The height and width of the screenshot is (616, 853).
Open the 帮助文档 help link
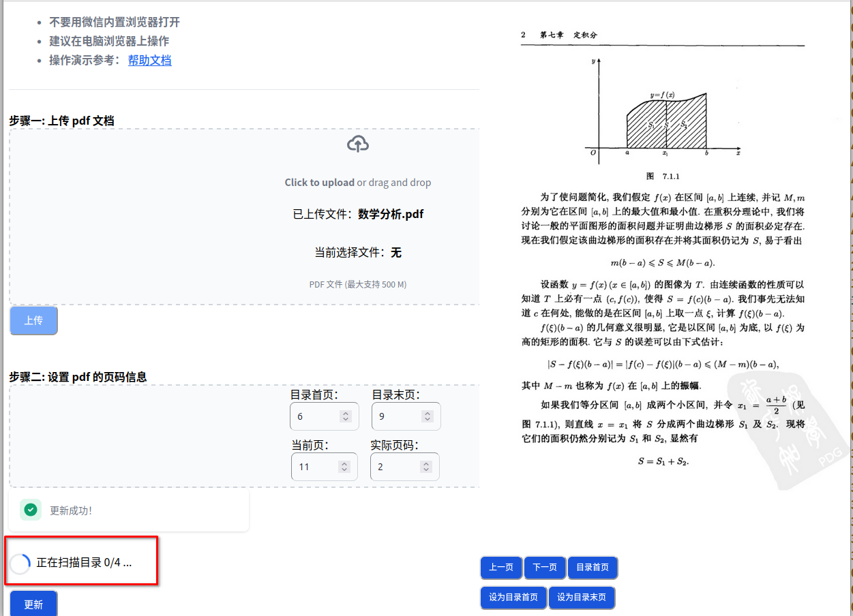point(149,60)
